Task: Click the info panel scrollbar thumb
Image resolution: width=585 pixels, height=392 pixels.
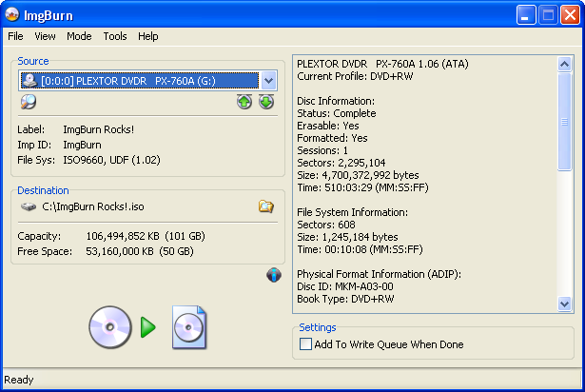Action: click(564, 122)
